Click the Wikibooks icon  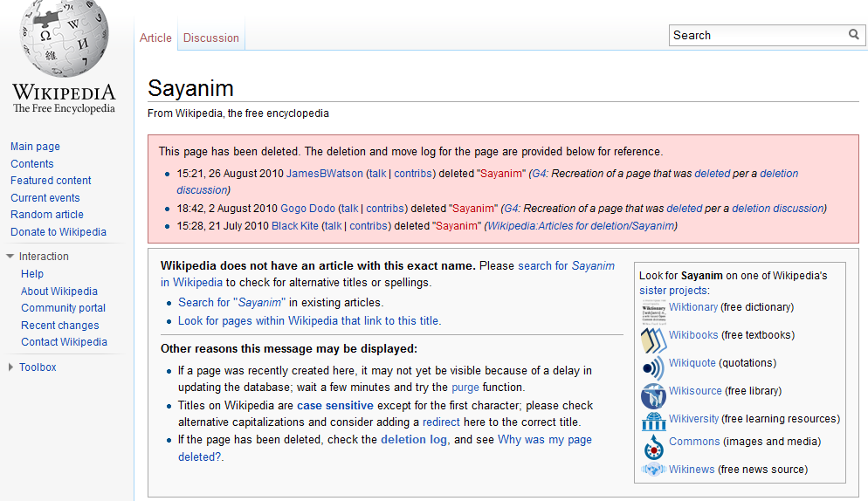coord(653,340)
